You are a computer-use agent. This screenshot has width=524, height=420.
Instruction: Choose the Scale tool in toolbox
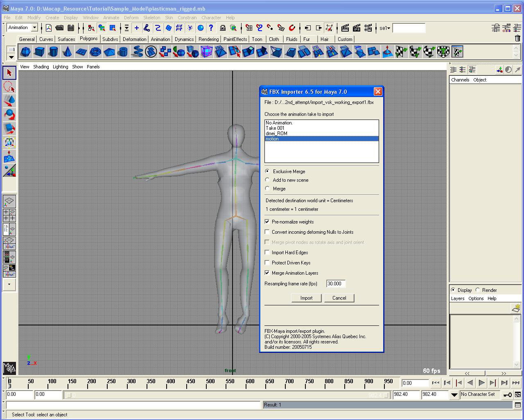tap(9, 129)
